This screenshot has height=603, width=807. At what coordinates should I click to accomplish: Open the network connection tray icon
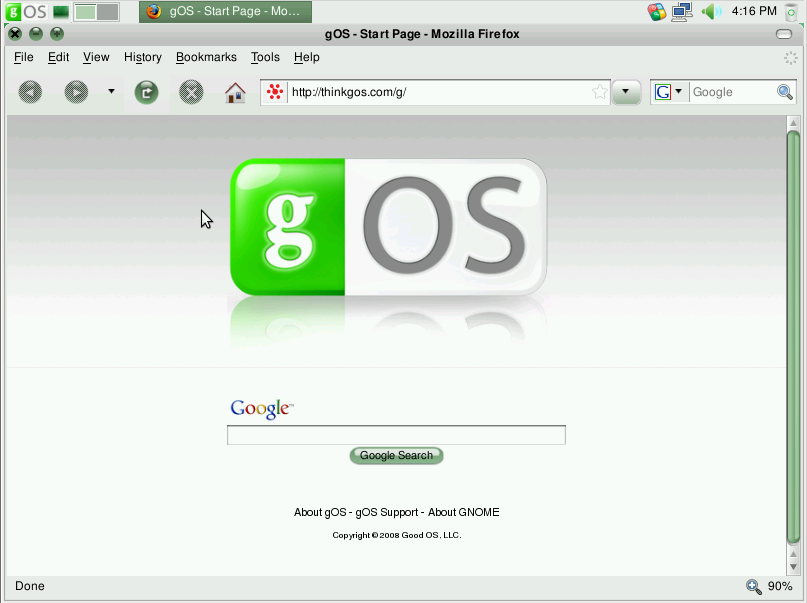click(682, 11)
